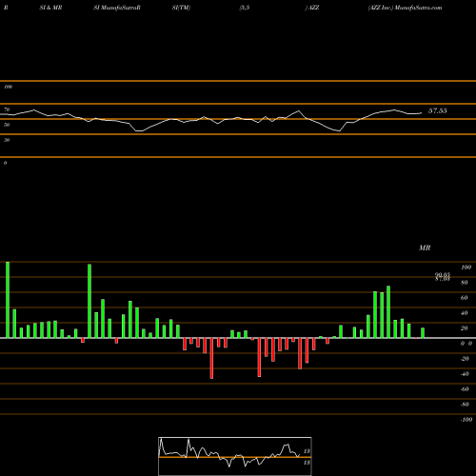The height and width of the screenshot is (476, 476).
Task: Select the 'SI(TM)' header label
Action: [181, 8]
